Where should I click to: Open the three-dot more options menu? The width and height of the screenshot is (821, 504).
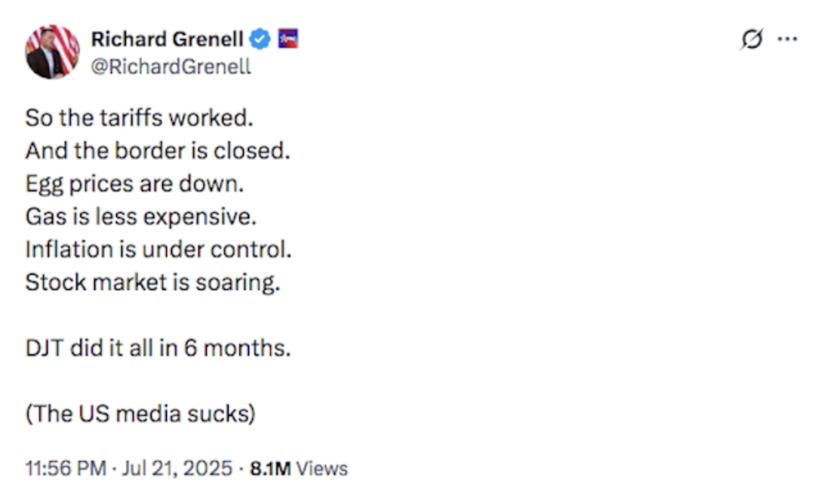coord(787,38)
